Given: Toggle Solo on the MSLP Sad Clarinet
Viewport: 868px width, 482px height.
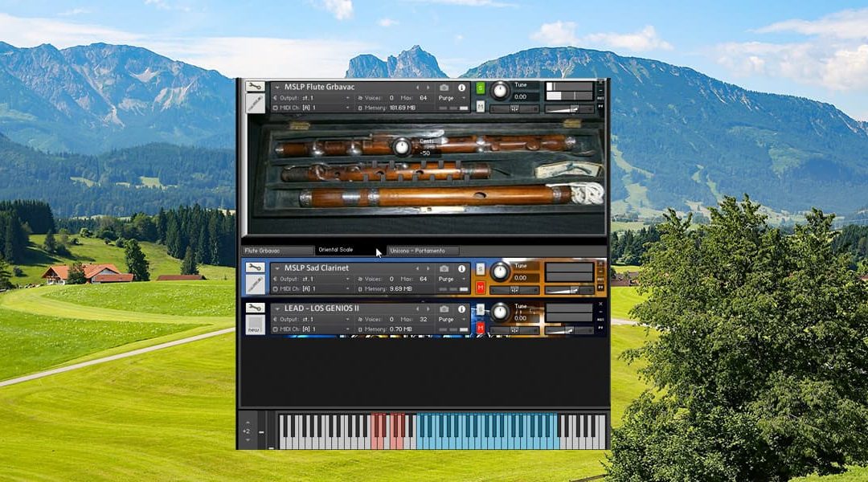Looking at the screenshot, I should tap(481, 269).
